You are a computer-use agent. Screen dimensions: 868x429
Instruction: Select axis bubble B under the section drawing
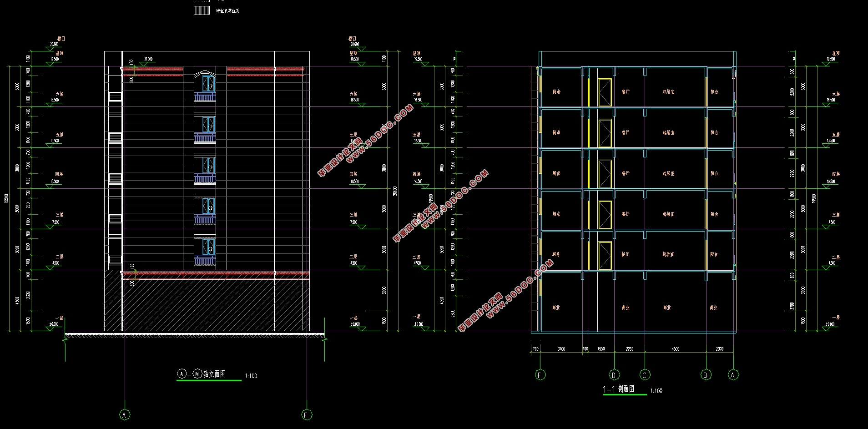point(706,375)
